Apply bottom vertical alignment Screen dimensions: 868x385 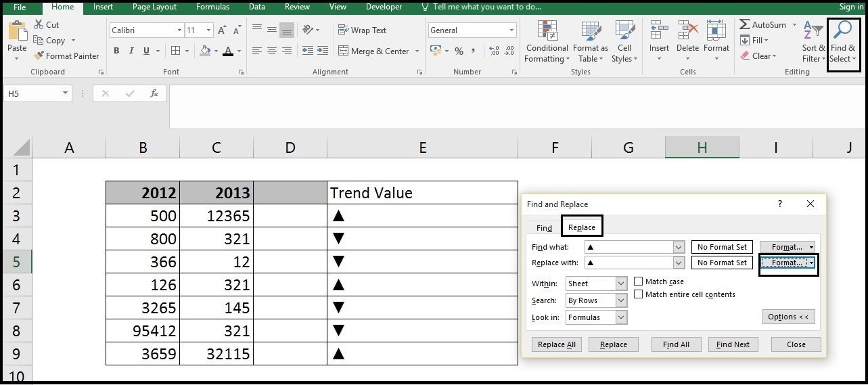pyautogui.click(x=287, y=30)
